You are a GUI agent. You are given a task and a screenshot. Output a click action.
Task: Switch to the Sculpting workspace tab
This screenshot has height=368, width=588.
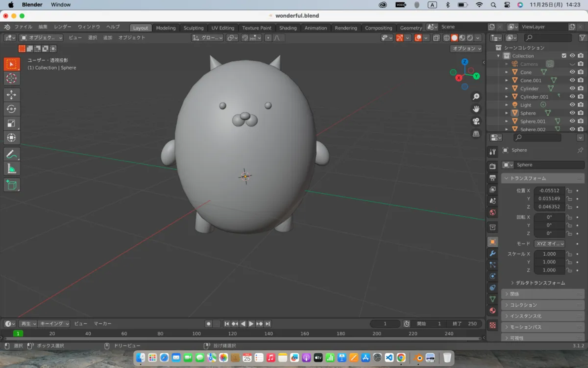point(193,28)
